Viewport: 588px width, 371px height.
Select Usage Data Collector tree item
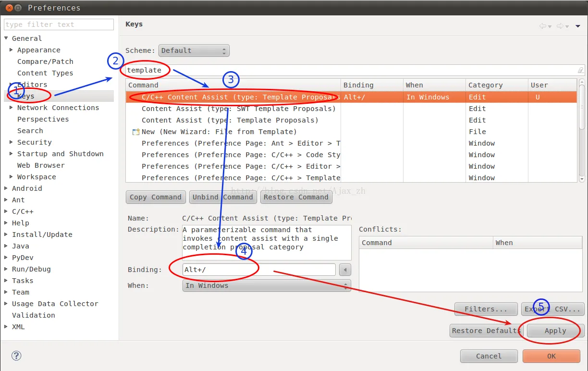point(55,304)
